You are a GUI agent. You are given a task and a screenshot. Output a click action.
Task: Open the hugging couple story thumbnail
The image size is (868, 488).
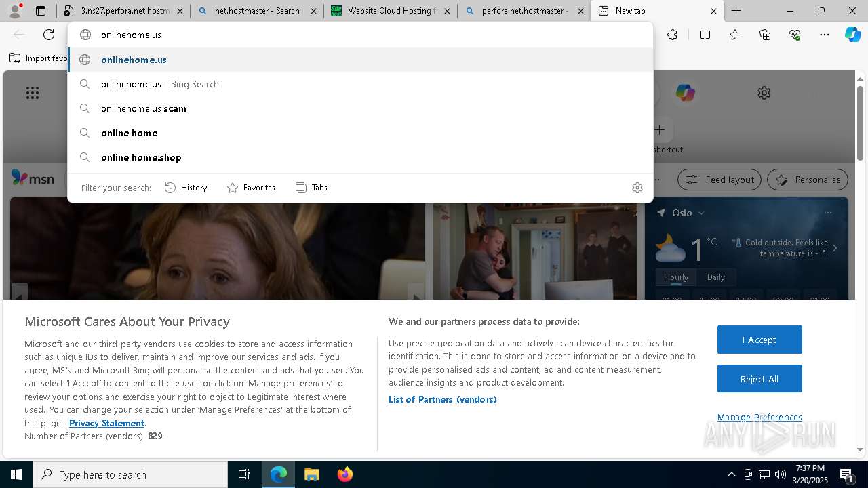(536, 251)
